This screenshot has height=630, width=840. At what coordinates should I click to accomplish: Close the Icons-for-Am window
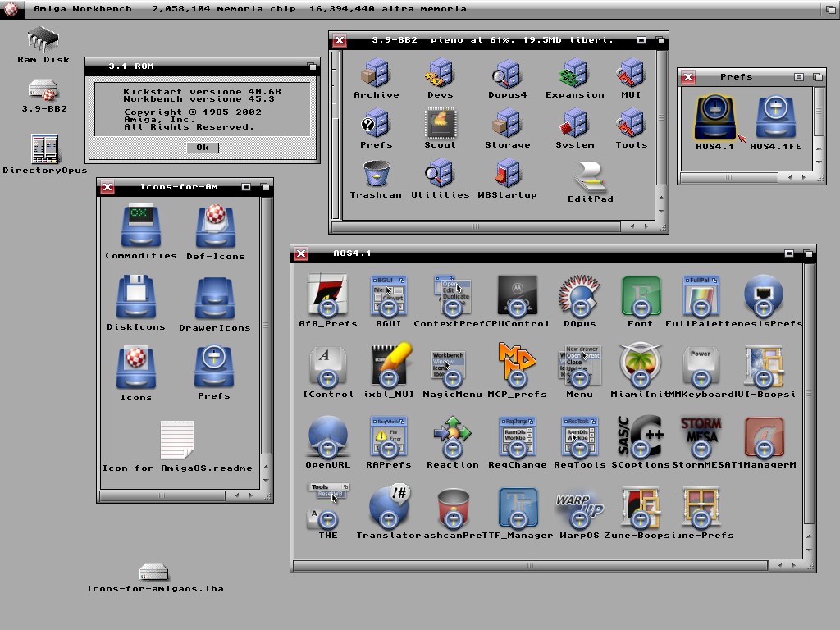(x=107, y=188)
